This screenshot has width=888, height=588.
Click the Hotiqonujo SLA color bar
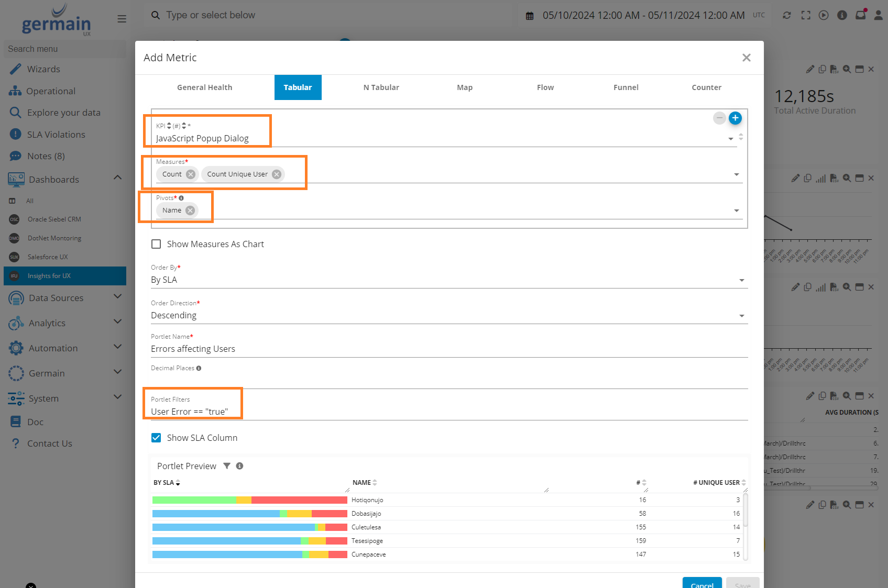tap(249, 500)
